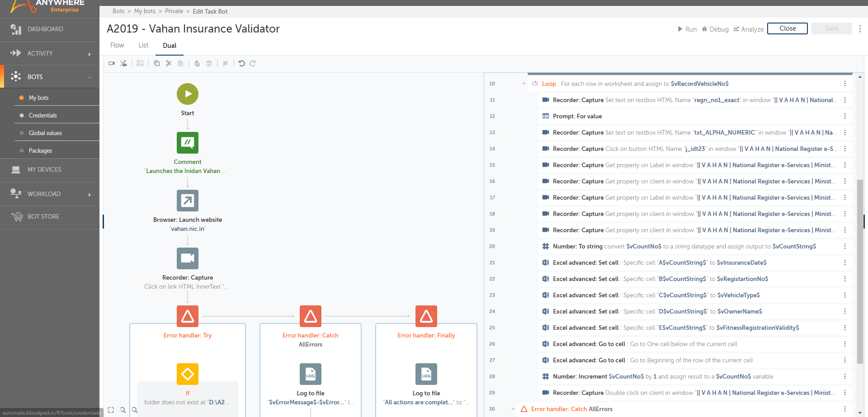This screenshot has width=868, height=417.
Task: Switch to the List view tab
Action: (143, 45)
